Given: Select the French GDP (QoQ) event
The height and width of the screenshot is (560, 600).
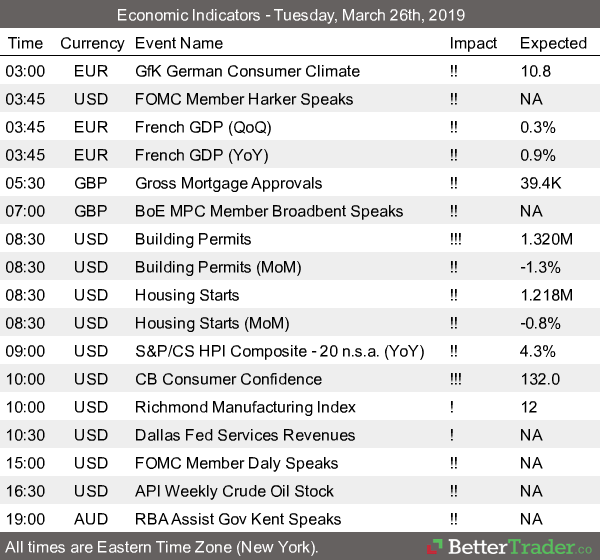Looking at the screenshot, I should [x=203, y=127].
